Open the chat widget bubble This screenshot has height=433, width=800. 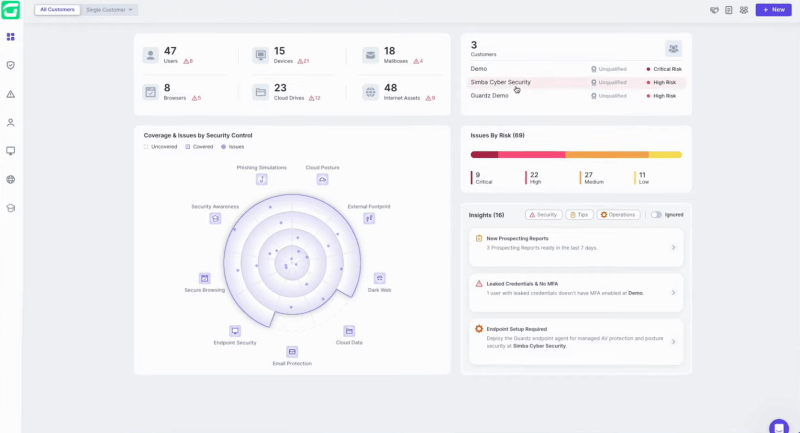tap(778, 427)
